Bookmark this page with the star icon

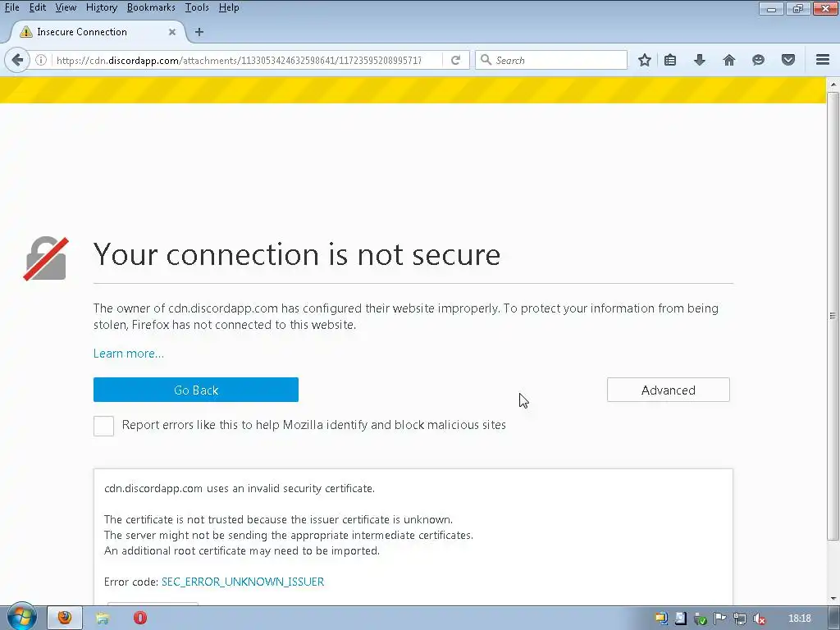(645, 60)
